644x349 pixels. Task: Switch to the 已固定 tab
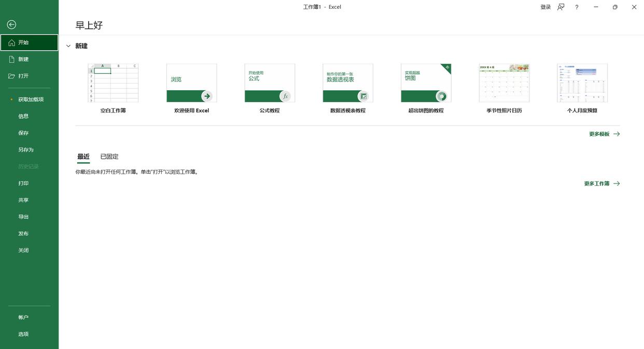point(109,157)
